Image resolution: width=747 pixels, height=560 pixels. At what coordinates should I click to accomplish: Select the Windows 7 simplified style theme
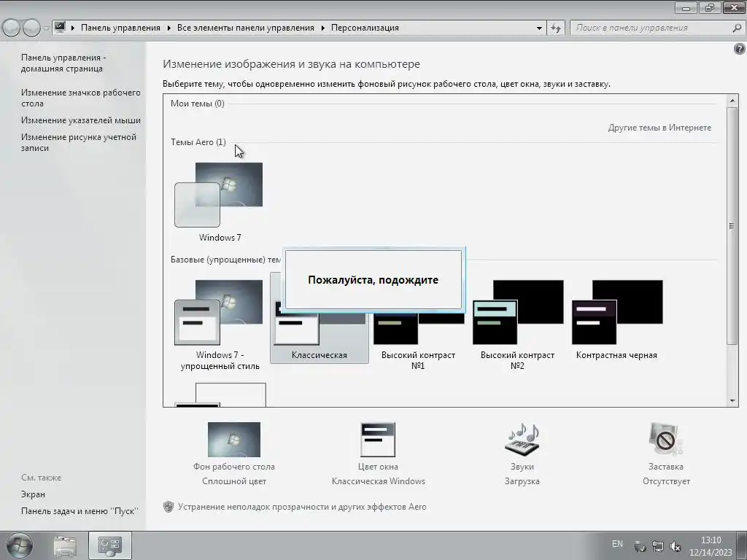(x=219, y=312)
